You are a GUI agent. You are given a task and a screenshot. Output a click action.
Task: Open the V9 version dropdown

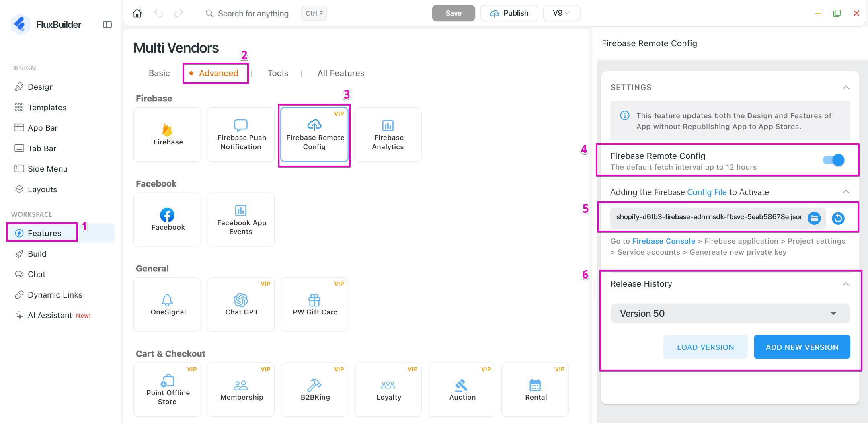tap(561, 13)
